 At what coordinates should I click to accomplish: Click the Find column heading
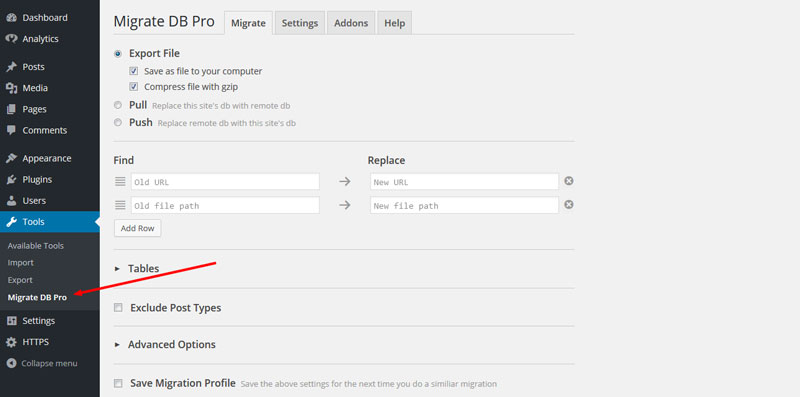123,160
